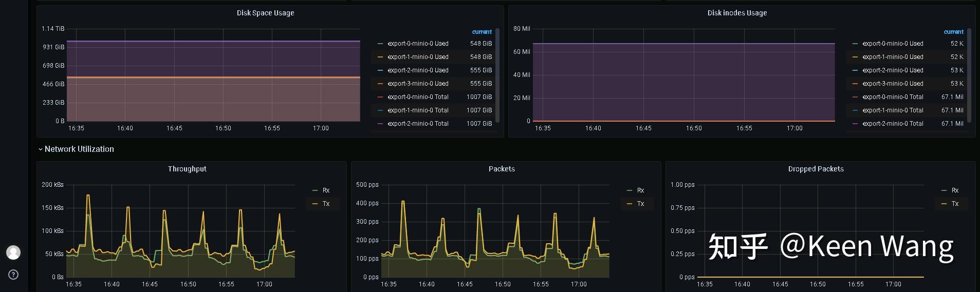This screenshot has width=980, height=292.
Task: Open the Disk Space Usage panel title menu
Action: click(265, 13)
